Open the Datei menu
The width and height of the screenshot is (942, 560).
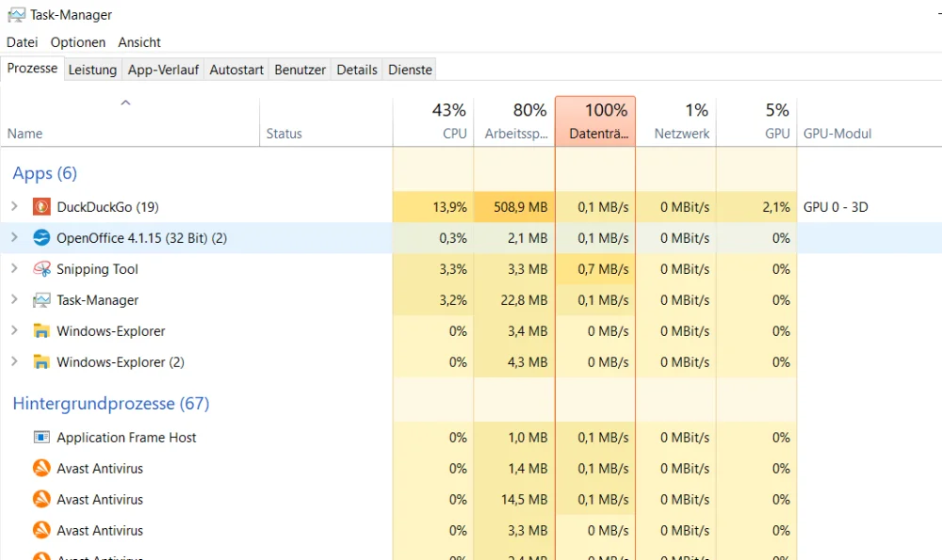(x=22, y=42)
